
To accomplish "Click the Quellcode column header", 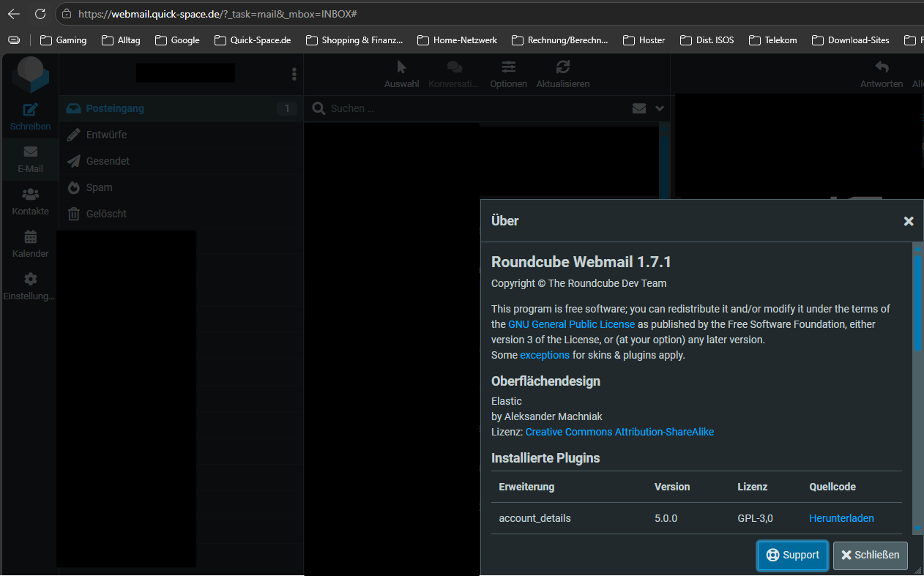I will click(x=832, y=487).
